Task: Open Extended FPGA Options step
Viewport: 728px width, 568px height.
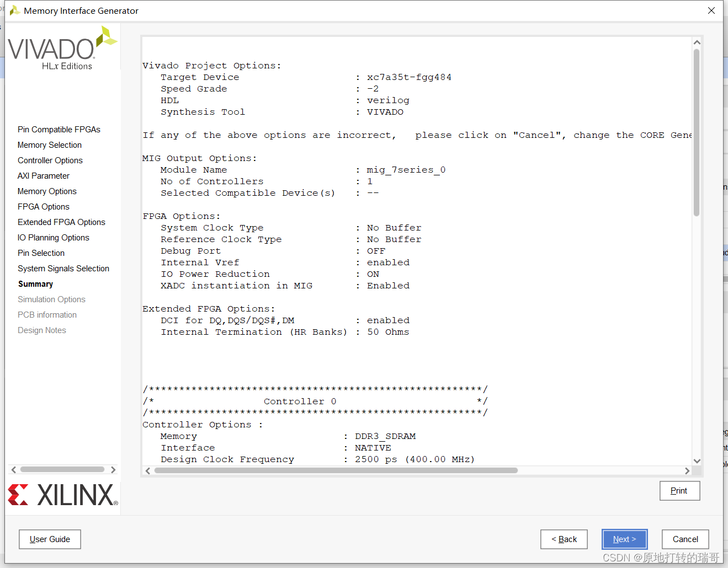Action: coord(61,222)
